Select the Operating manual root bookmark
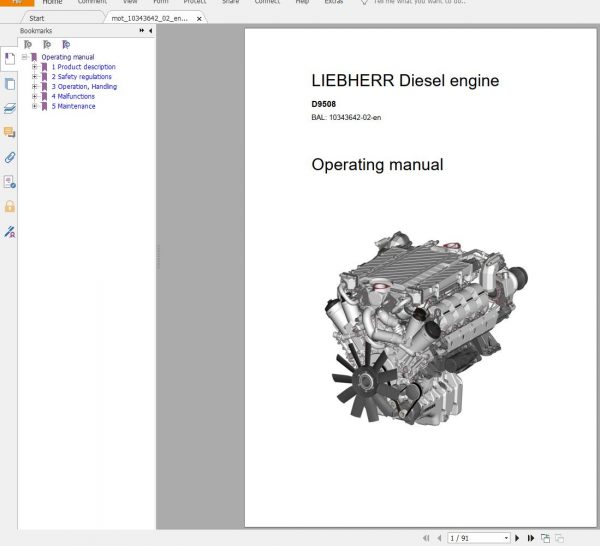This screenshot has height=546, width=600. [x=68, y=57]
